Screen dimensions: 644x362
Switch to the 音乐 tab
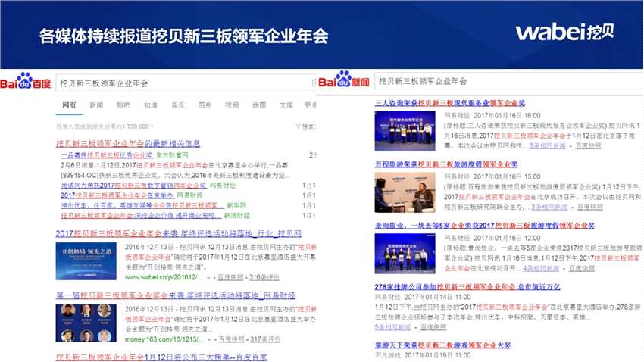coord(177,105)
